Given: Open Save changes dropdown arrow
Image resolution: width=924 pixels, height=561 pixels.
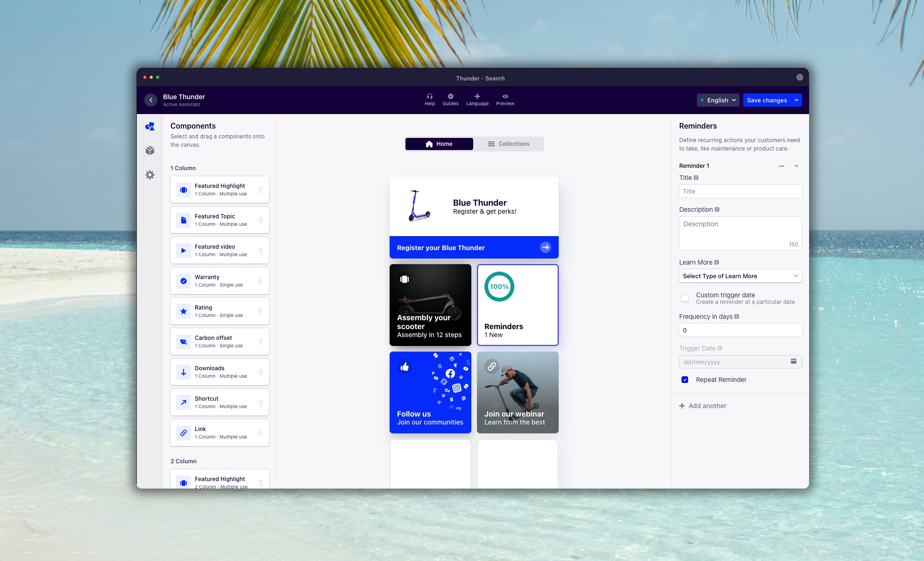Looking at the screenshot, I should (x=796, y=100).
